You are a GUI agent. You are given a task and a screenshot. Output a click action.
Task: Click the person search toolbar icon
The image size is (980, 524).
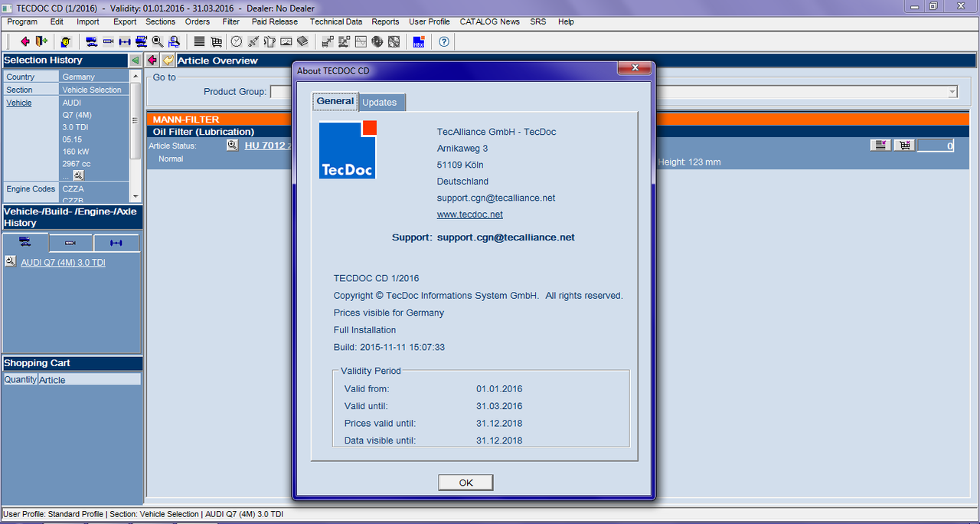(x=175, y=41)
